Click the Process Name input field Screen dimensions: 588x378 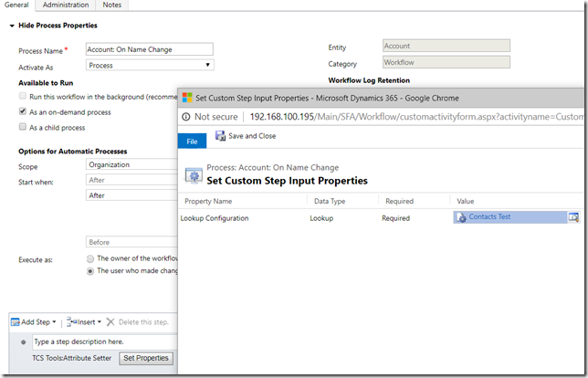point(150,49)
